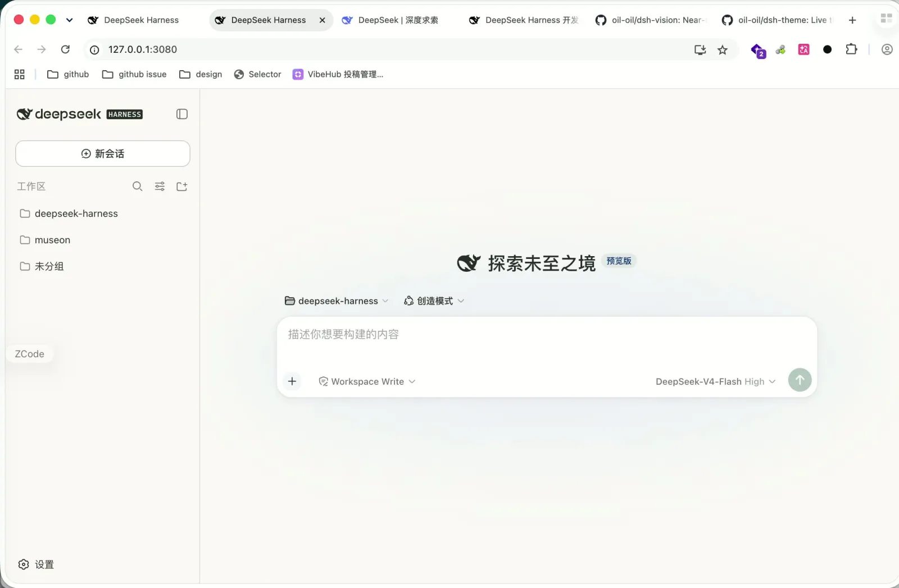Open a new browser tab

852,20
